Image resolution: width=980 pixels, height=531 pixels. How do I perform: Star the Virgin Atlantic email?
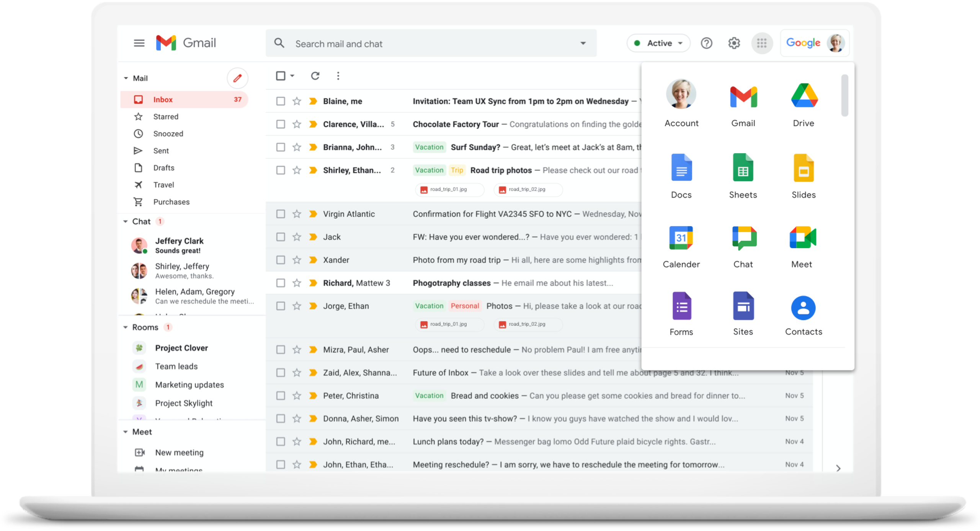[297, 214]
